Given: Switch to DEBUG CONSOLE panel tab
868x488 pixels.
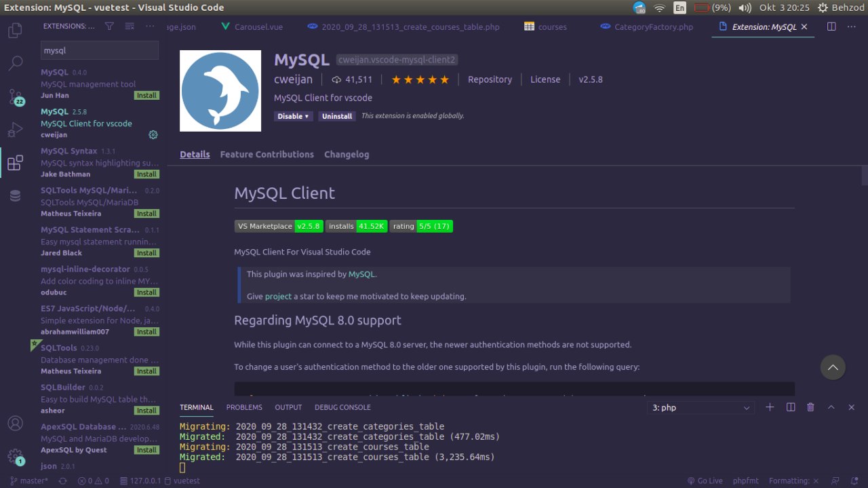Looking at the screenshot, I should coord(342,407).
